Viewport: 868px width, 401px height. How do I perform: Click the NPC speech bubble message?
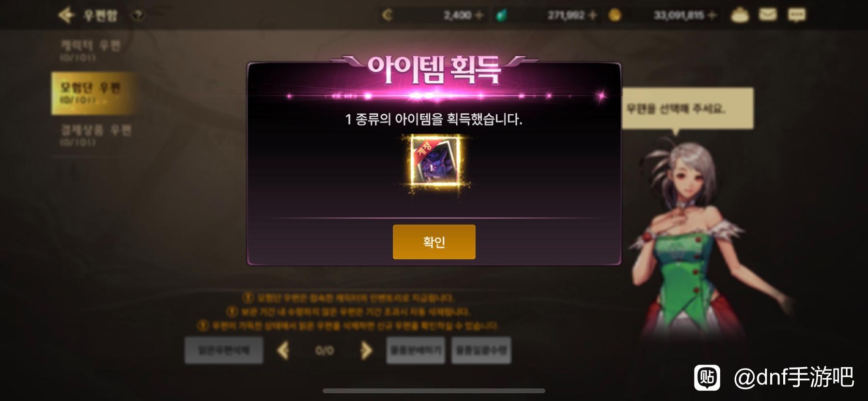(687, 108)
